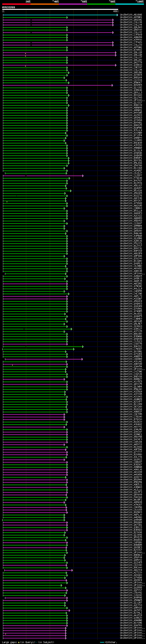Click the UniRef100_Q9LLQ9 entry
Image resolution: width=146 pixels, height=644 pixels.
(x=131, y=53)
